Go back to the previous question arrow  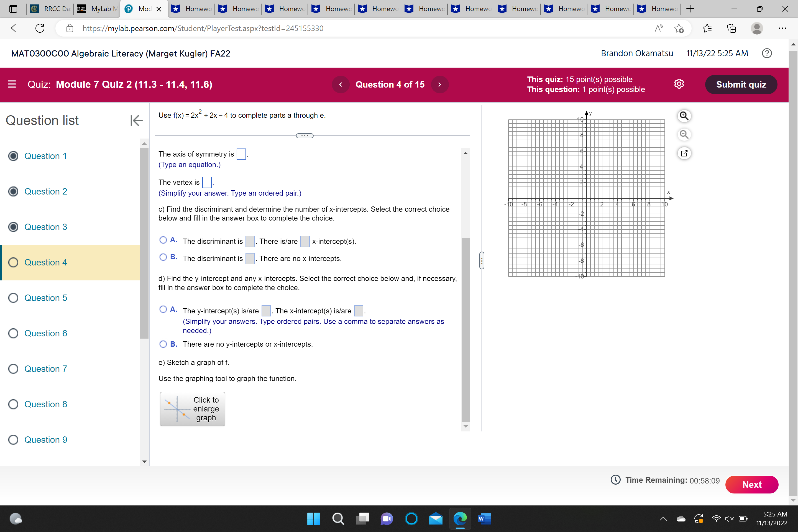(341, 84)
